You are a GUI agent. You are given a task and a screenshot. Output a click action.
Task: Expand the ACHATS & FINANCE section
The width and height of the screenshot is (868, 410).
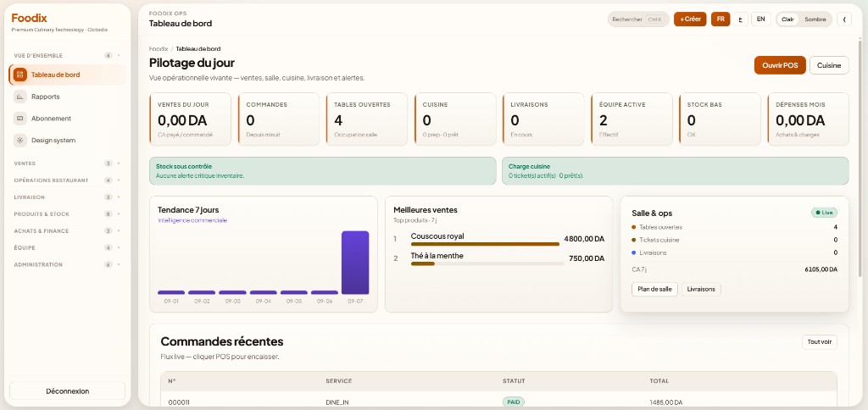[68, 230]
